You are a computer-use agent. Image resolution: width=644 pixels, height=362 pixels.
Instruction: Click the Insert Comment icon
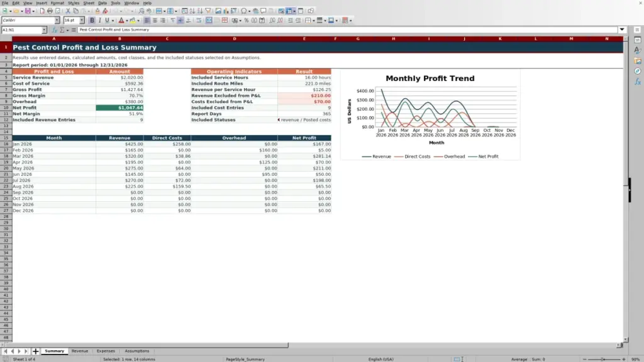click(264, 11)
